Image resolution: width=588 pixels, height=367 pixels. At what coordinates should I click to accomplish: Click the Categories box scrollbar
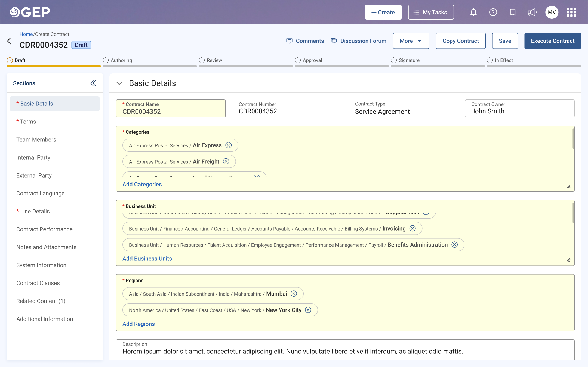pos(573,139)
